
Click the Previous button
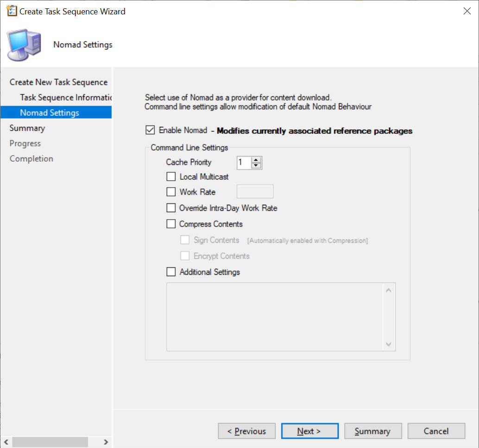[x=246, y=431]
